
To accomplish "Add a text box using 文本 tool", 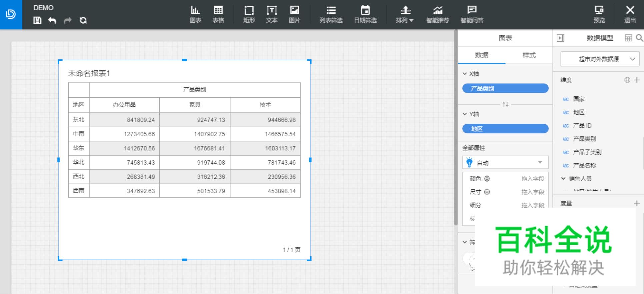I will 272,15.
